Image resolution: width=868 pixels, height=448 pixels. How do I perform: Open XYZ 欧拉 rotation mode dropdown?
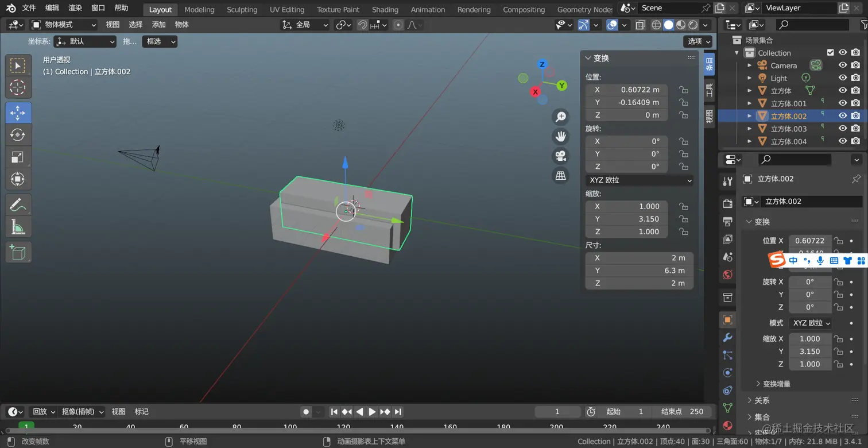(640, 180)
